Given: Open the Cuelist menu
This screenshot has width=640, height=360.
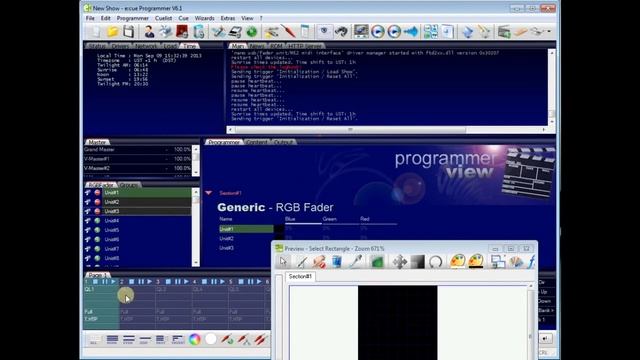Looking at the screenshot, I should pos(163,18).
